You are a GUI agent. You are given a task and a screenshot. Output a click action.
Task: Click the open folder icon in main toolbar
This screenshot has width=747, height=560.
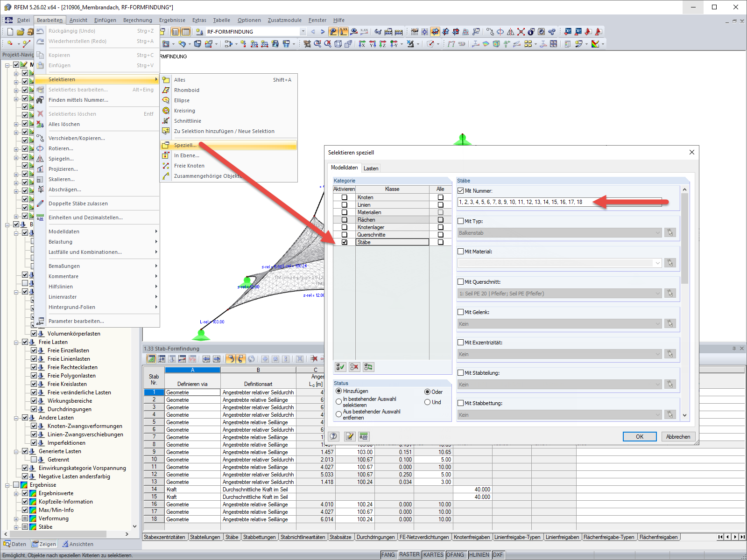pyautogui.click(x=20, y=32)
